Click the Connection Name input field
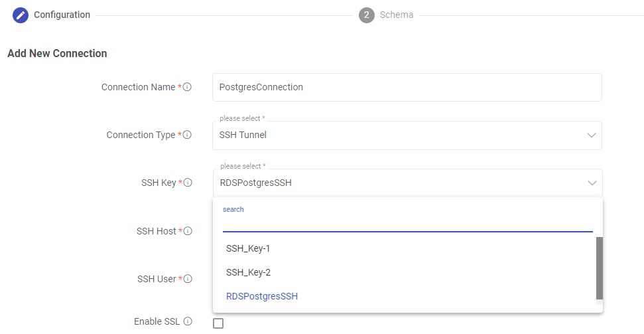This screenshot has width=644, height=334. [x=407, y=87]
